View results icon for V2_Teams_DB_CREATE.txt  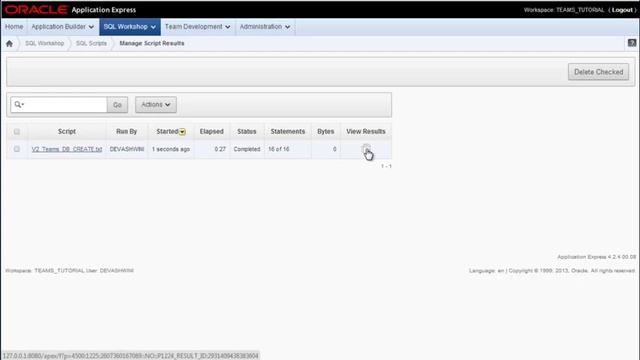(x=366, y=149)
